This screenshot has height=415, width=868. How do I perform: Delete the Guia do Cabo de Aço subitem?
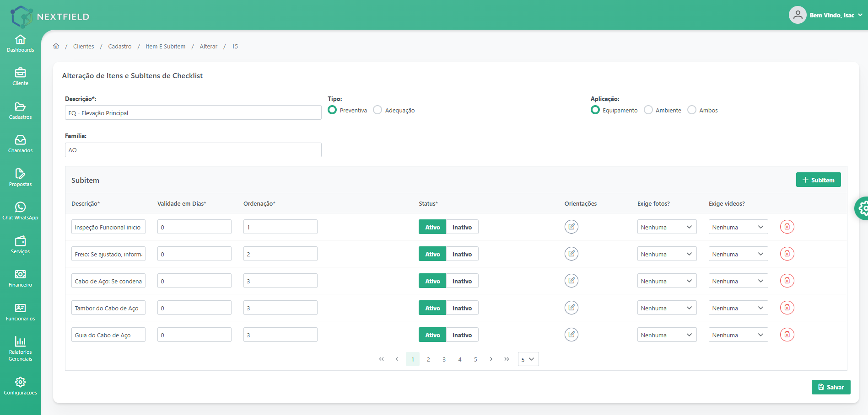click(x=787, y=335)
